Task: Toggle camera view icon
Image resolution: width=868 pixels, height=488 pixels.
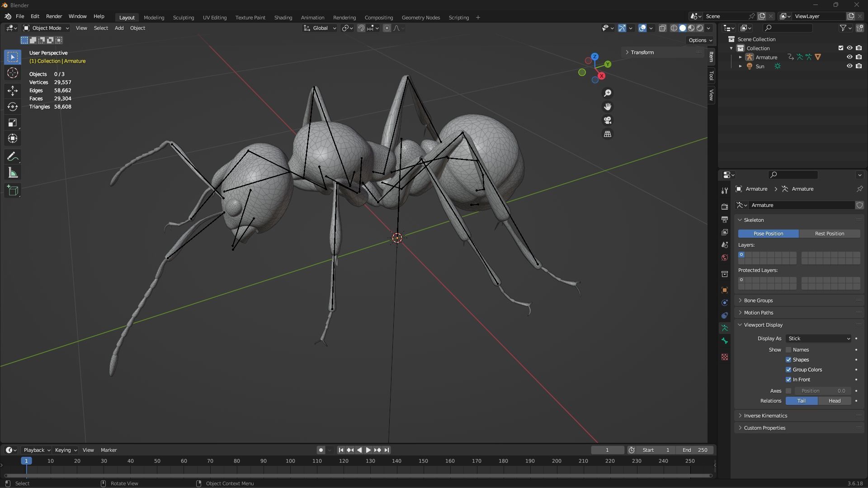Action: point(608,121)
